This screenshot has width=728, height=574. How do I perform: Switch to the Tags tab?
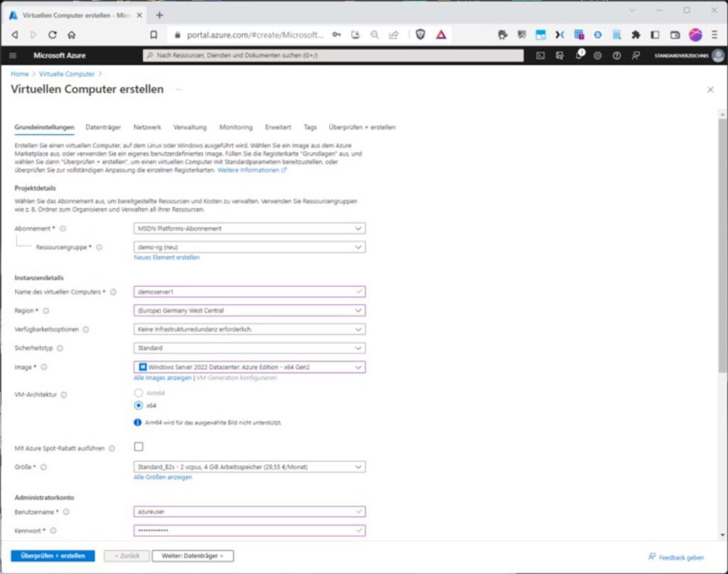pyautogui.click(x=310, y=127)
